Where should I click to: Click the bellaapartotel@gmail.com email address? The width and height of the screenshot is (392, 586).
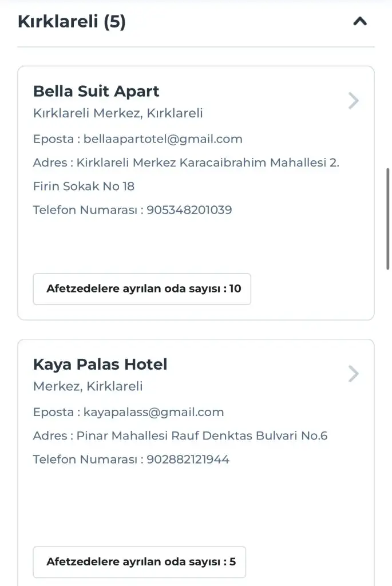[x=163, y=139]
